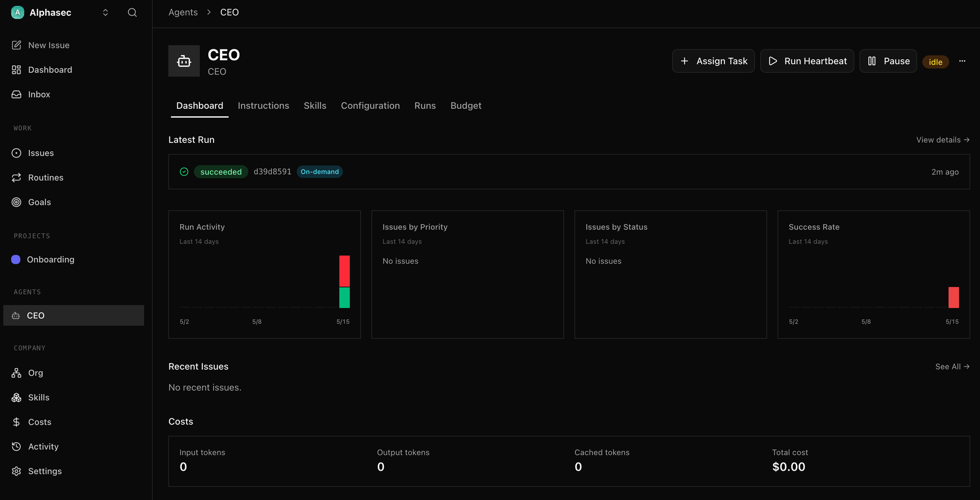
Task: Open the workspace switcher chevrons
Action: 105,12
